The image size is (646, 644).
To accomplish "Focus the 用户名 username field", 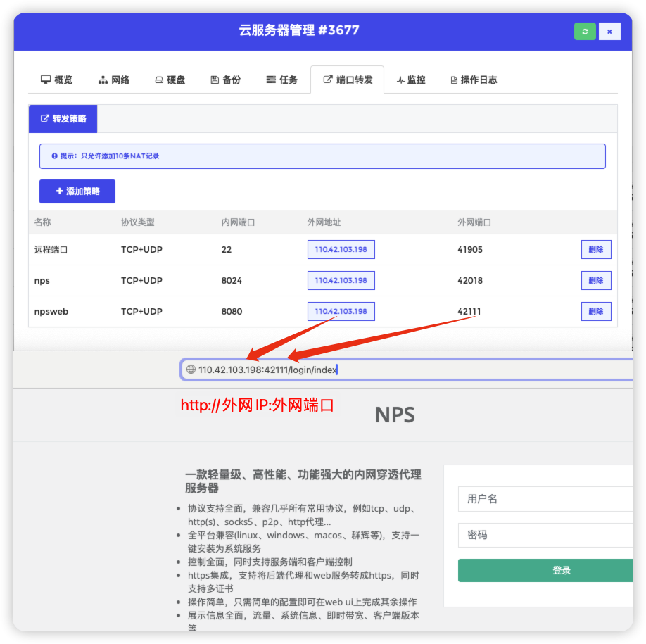I will click(x=545, y=499).
